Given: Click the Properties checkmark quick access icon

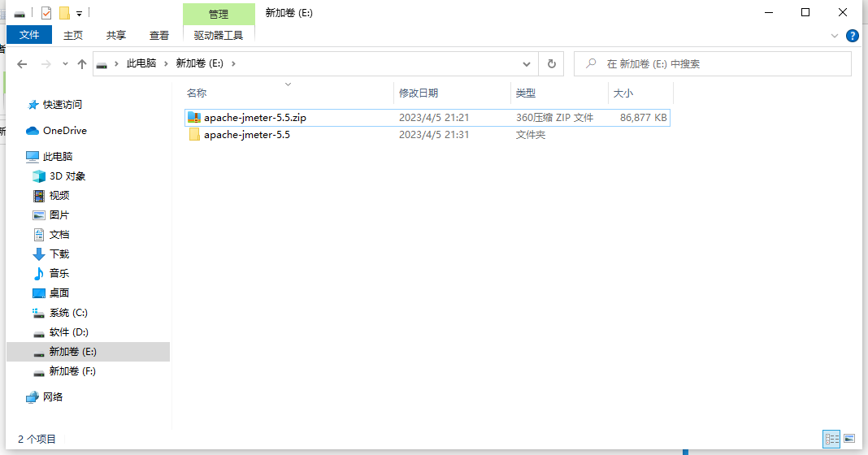Looking at the screenshot, I should (x=46, y=13).
